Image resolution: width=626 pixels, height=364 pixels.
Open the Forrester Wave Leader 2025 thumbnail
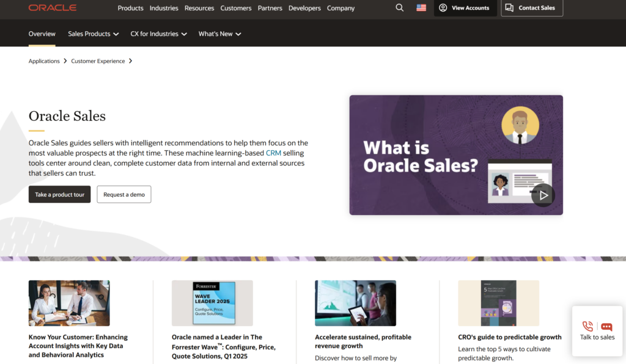[212, 303]
